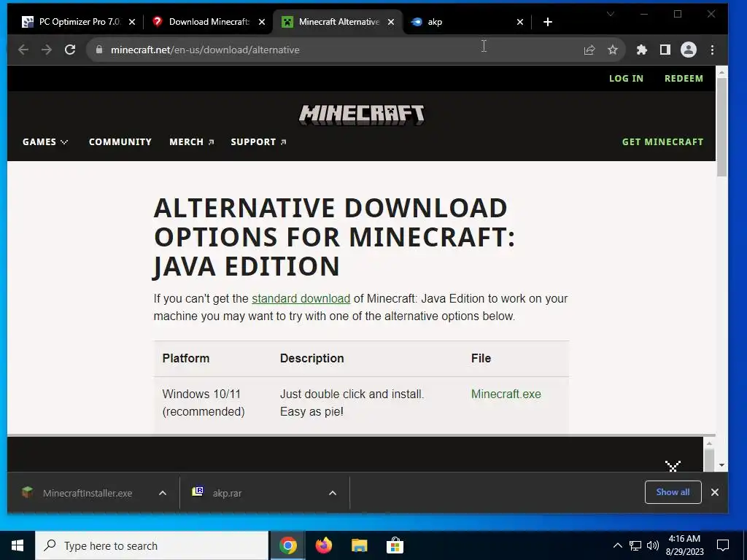Screen dimensions: 747x560
Task: Click the browser forward arrow
Action: pyautogui.click(x=46, y=50)
